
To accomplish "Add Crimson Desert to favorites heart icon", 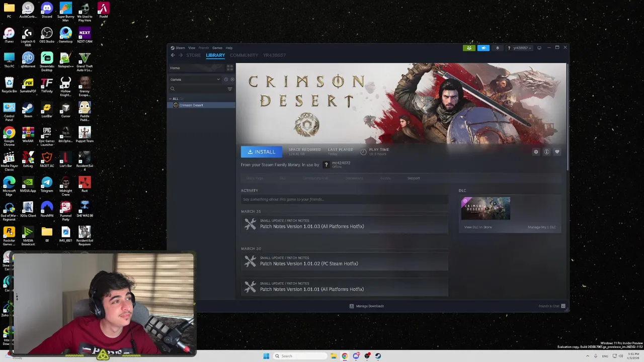I will (557, 152).
